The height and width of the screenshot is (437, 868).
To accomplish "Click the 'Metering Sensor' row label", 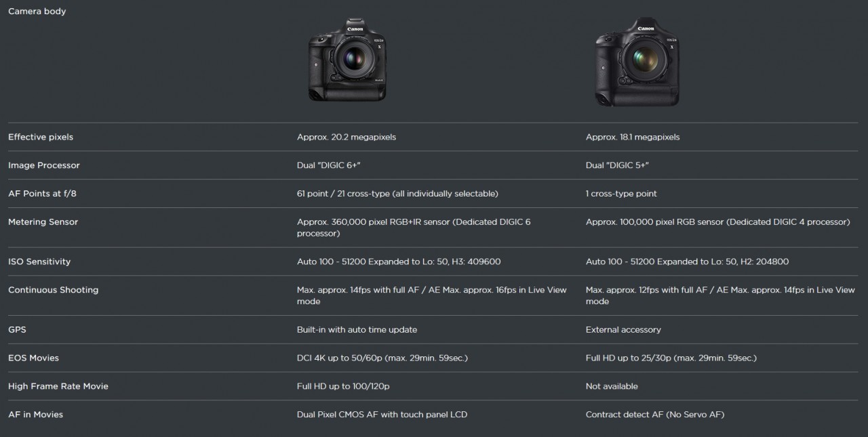I will [x=43, y=222].
